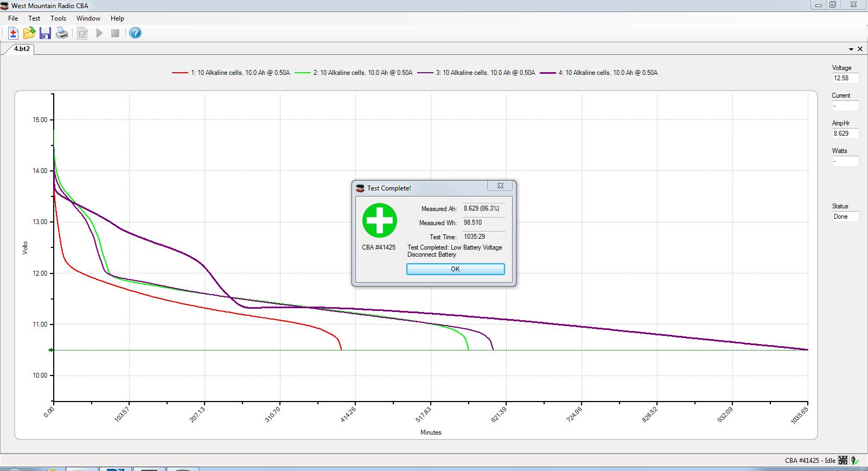Click the Current readout field
The height and width of the screenshot is (471, 868).
click(x=846, y=106)
